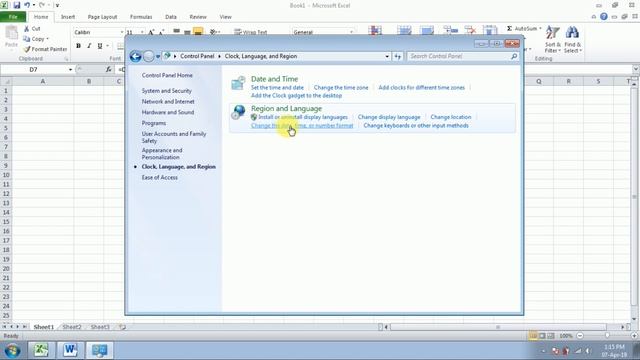Go back with Control Panel back arrow
Viewport: 640px width, 360px height.
pyautogui.click(x=136, y=56)
